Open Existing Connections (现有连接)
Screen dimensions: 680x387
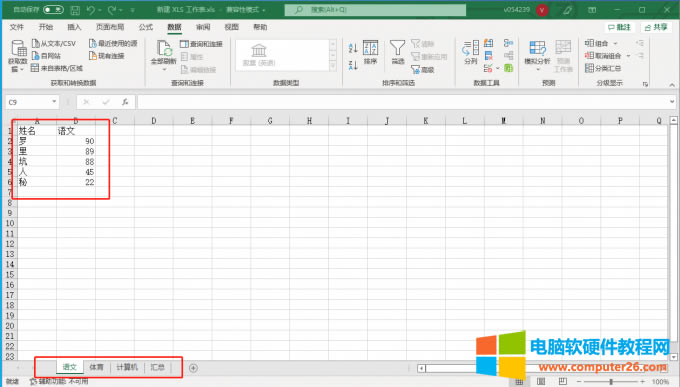pos(107,56)
